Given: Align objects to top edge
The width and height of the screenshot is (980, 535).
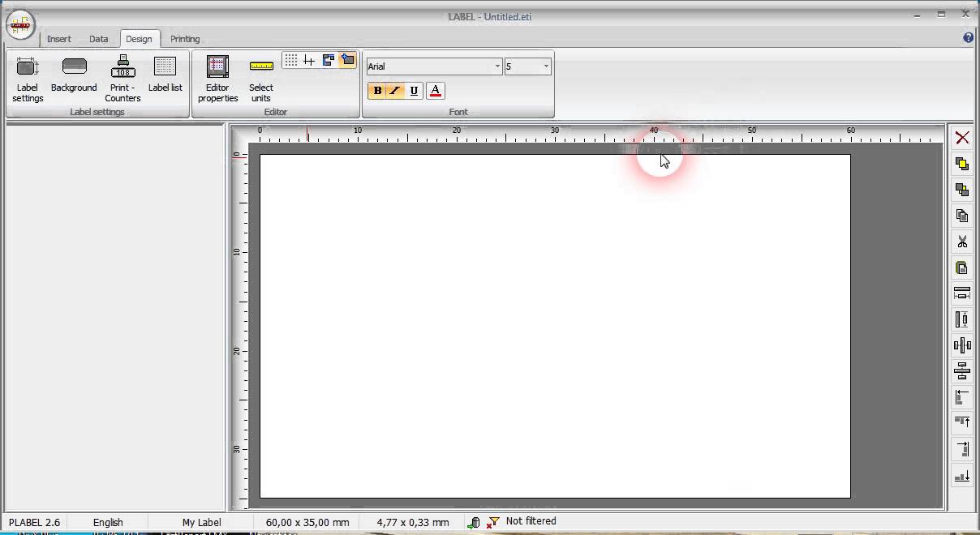Looking at the screenshot, I should (x=962, y=423).
